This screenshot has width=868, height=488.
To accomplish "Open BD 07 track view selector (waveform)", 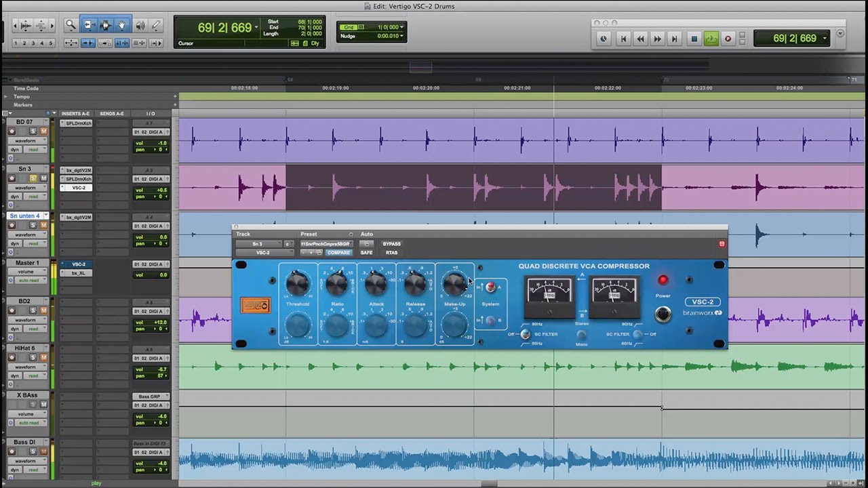I will pyautogui.click(x=28, y=141).
